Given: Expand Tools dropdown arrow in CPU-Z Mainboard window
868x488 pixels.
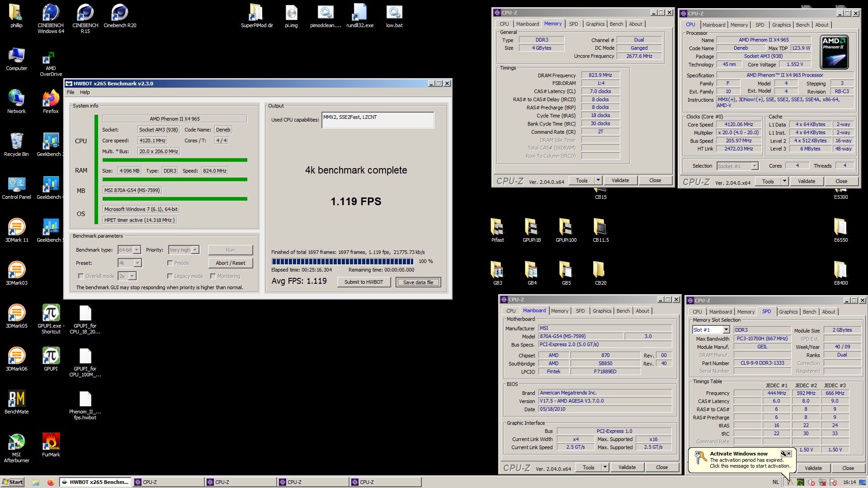Looking at the screenshot, I should (605, 467).
